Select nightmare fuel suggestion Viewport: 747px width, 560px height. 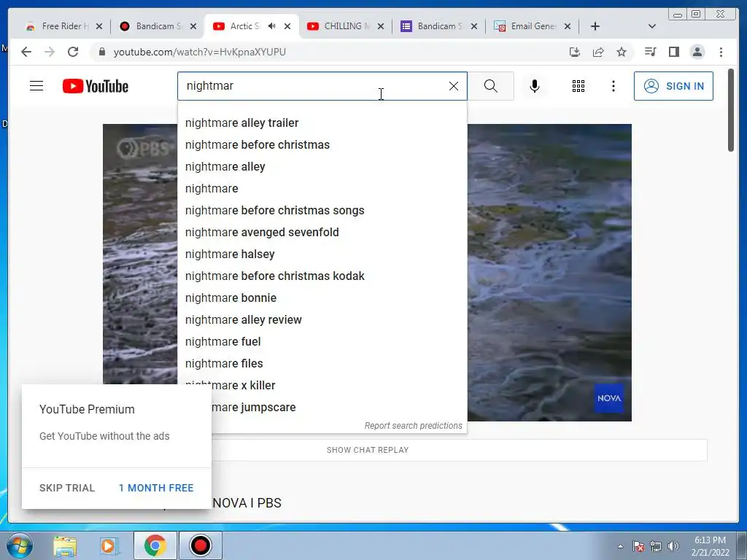322,342
